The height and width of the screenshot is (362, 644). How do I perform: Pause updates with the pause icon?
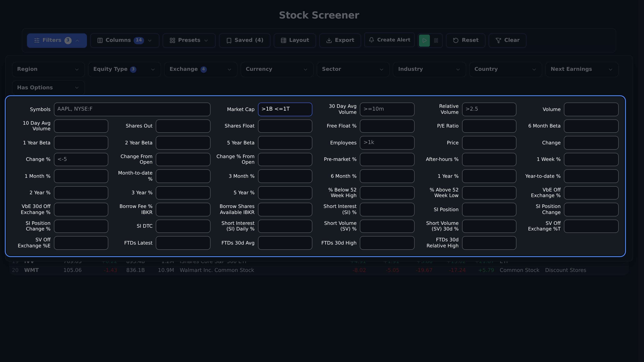[x=436, y=40]
